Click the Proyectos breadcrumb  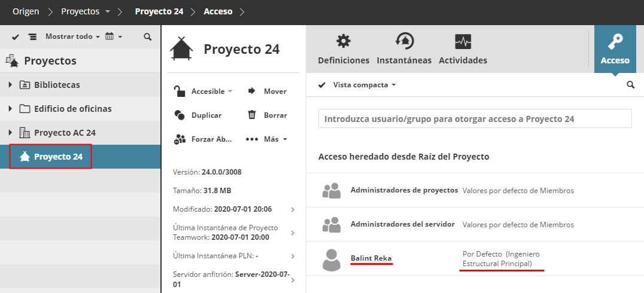click(80, 11)
